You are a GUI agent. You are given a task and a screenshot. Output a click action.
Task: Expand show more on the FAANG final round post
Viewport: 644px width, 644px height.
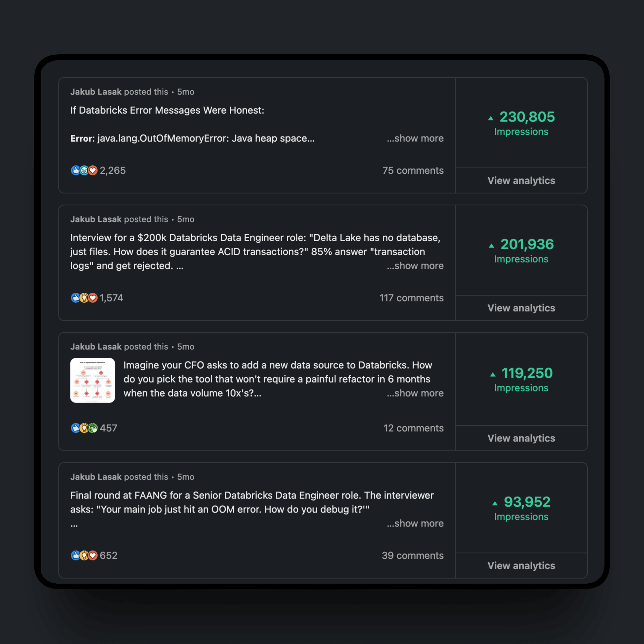pyautogui.click(x=415, y=523)
